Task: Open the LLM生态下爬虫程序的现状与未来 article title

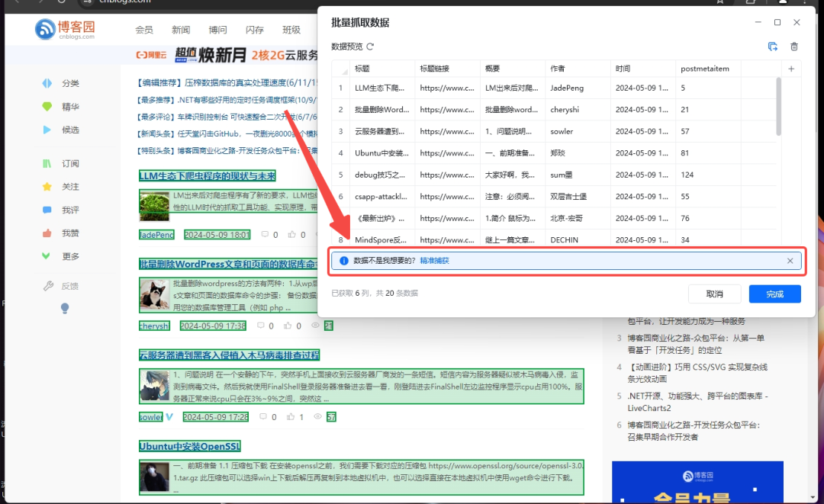Action: click(x=206, y=176)
